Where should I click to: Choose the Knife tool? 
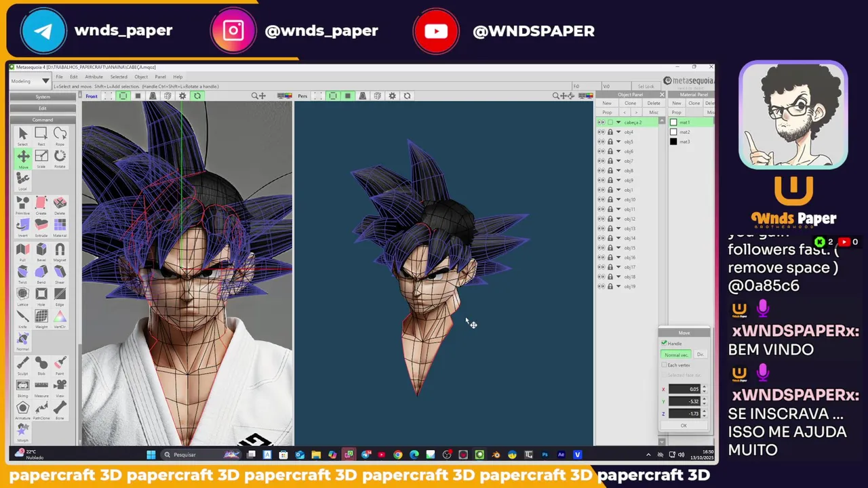(22, 319)
